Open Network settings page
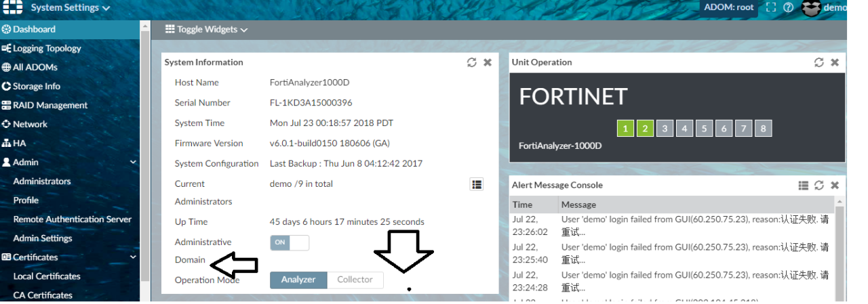Image resolution: width=868 pixels, height=304 pixels. pyautogui.click(x=30, y=124)
